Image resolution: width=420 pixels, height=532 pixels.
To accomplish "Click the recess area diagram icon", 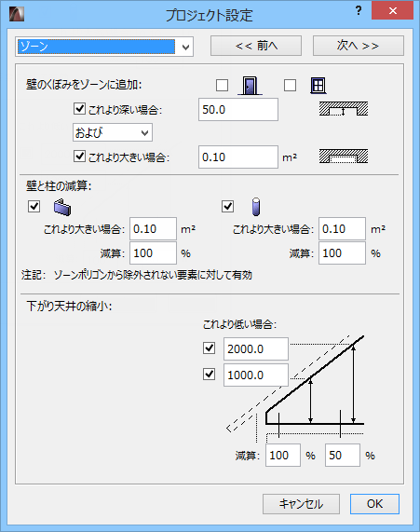I will pos(344,157).
